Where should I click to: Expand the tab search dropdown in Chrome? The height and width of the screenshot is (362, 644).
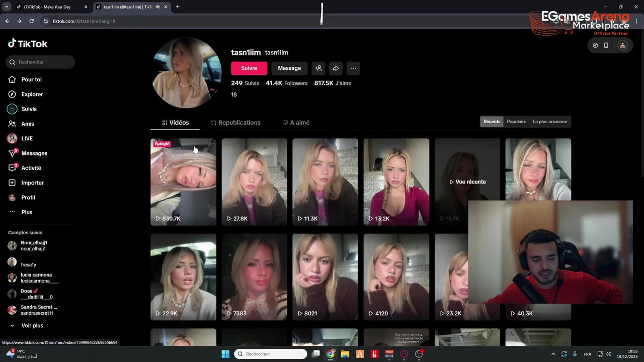click(7, 7)
